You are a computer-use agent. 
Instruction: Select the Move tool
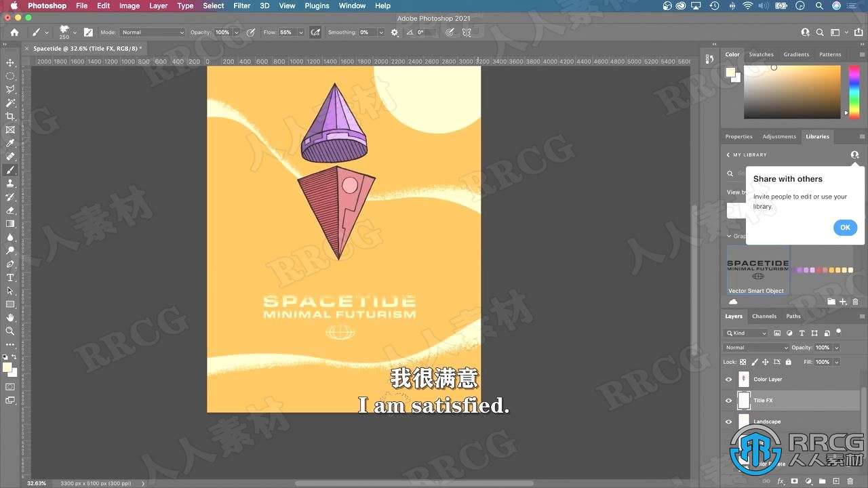tap(10, 62)
